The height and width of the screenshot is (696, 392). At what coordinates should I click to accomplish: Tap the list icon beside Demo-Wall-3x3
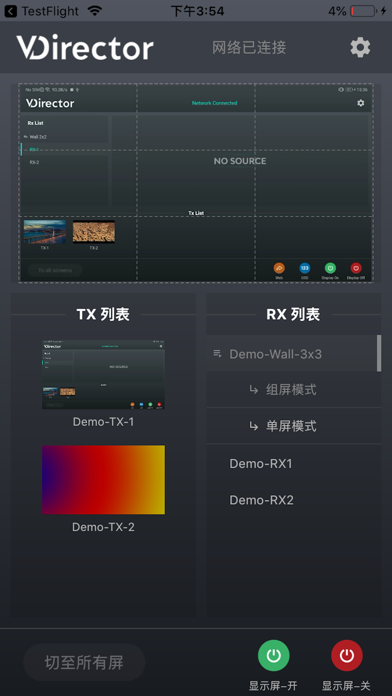point(217,354)
